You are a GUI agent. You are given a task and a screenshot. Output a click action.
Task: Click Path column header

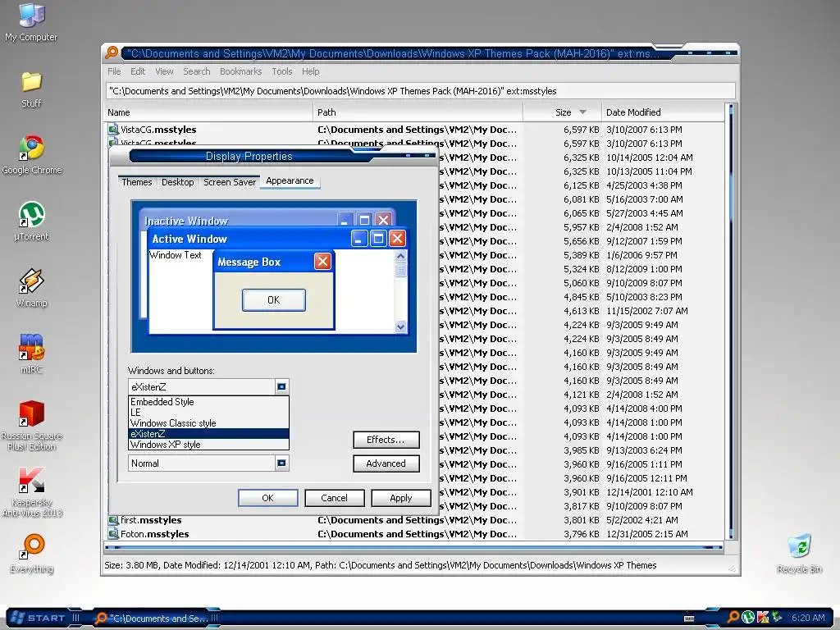point(418,112)
